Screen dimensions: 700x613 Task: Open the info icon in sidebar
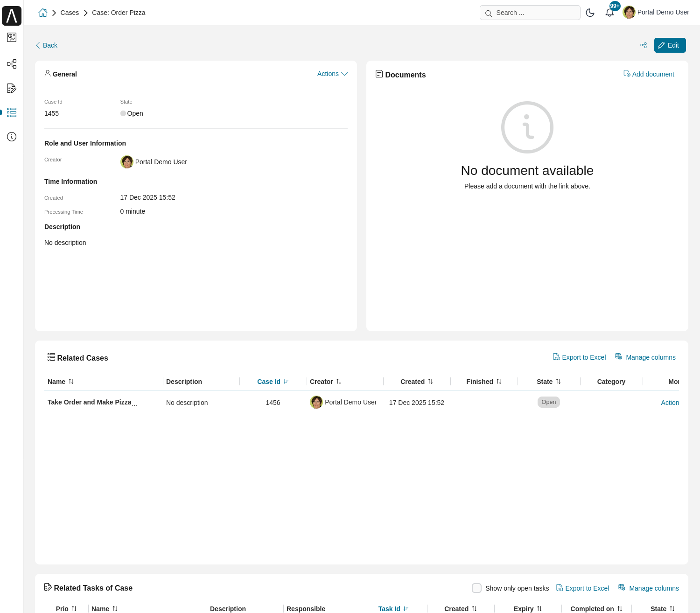coord(12,137)
